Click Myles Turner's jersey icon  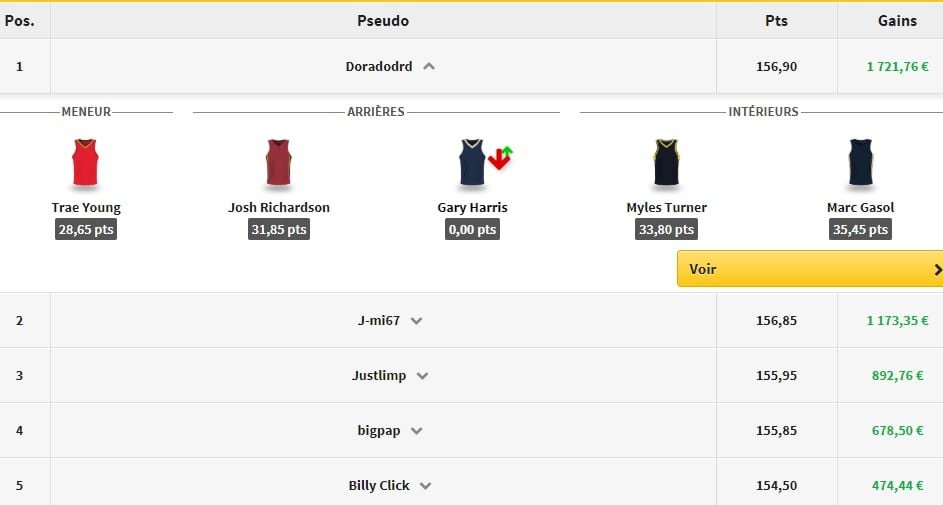click(x=666, y=162)
